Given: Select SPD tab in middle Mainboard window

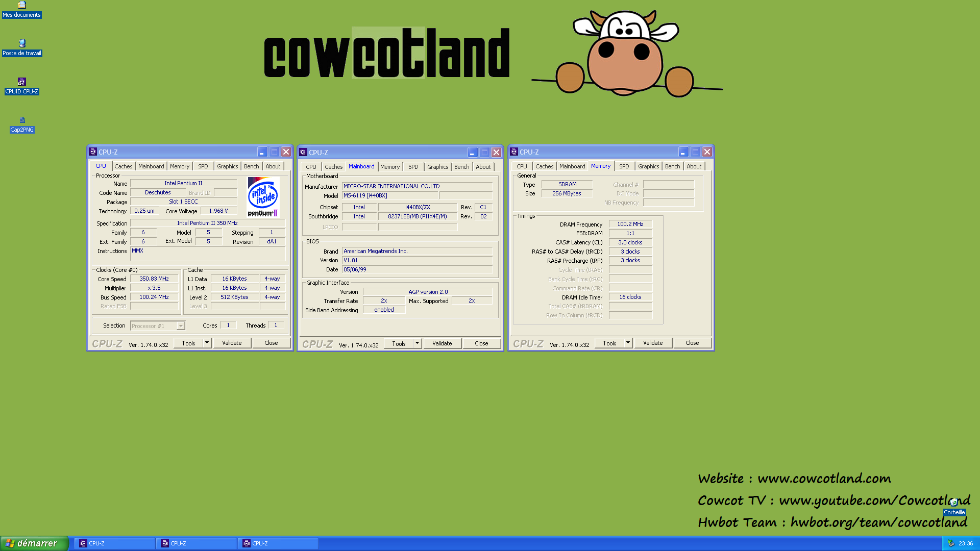Looking at the screenshot, I should click(413, 167).
